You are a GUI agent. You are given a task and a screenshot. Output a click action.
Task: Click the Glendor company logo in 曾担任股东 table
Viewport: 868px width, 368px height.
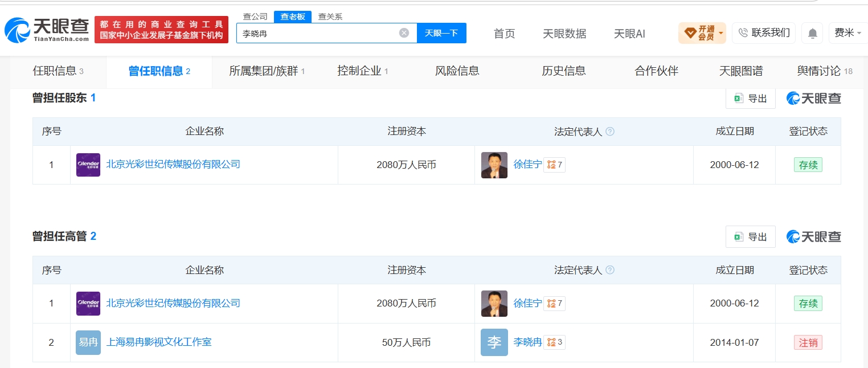coord(88,165)
